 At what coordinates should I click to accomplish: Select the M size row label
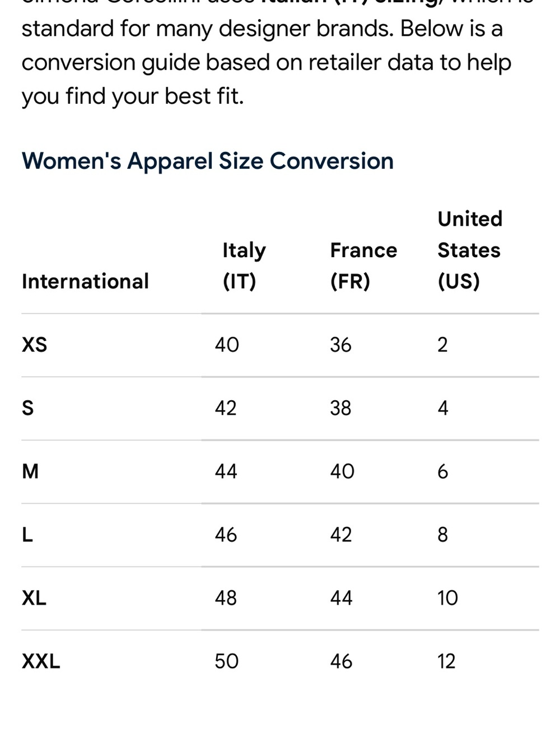pos(30,471)
